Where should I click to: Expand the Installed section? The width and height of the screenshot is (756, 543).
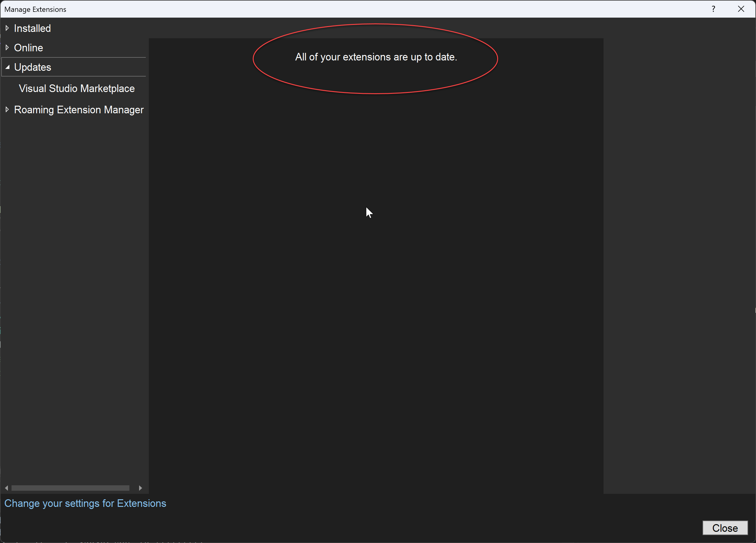[x=7, y=28]
